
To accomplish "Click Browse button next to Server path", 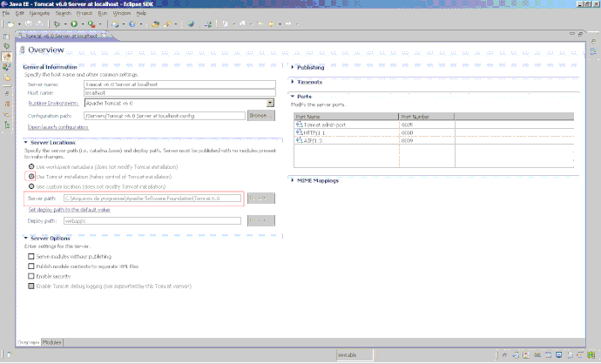I will point(261,198).
